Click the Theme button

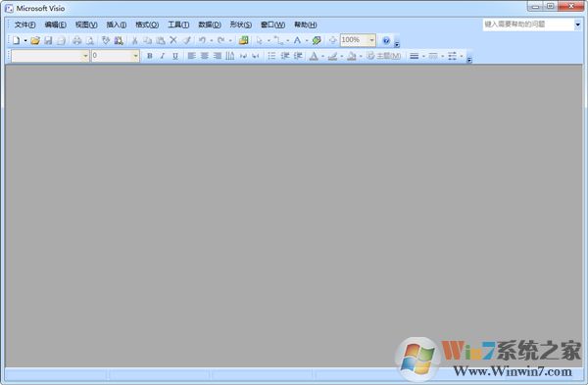tap(384, 56)
